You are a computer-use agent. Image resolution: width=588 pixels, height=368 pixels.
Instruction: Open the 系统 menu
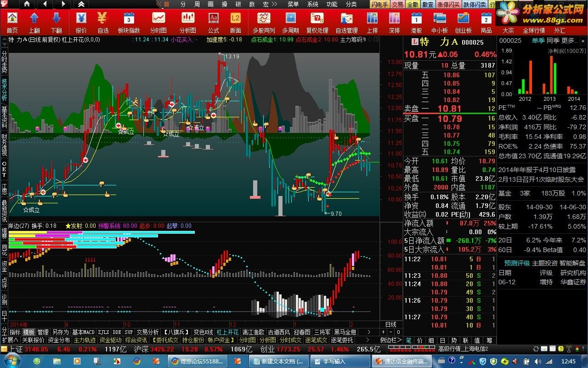tap(313, 4)
